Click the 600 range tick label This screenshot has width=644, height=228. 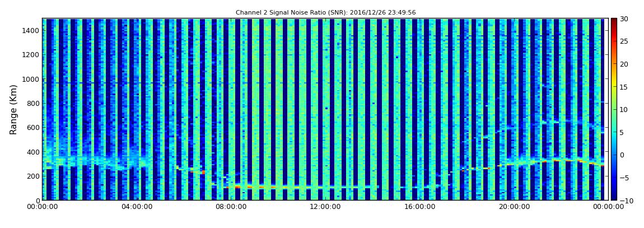pyautogui.click(x=33, y=127)
